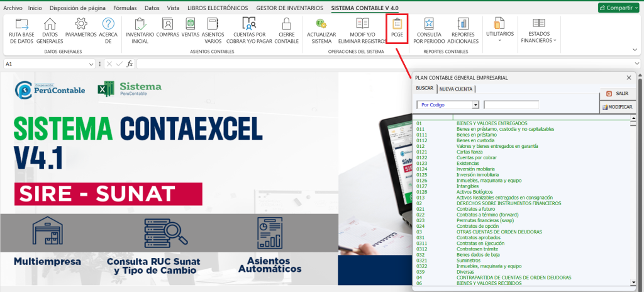Click MODIFICAR button in PCGE dialog
This screenshot has height=292, width=644.
pyautogui.click(x=618, y=107)
